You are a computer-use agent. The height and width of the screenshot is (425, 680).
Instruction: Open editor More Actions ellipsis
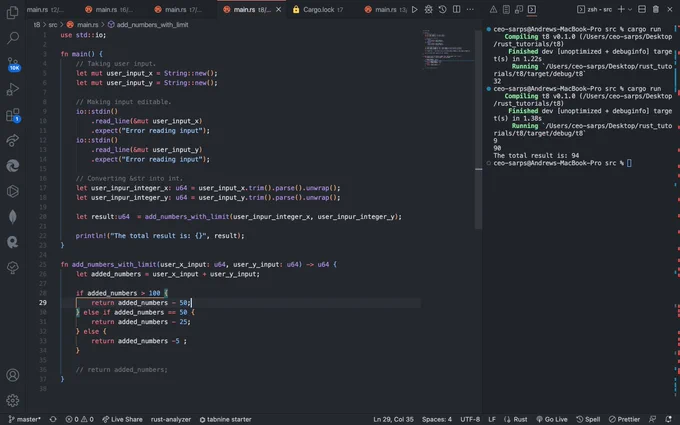tap(470, 9)
